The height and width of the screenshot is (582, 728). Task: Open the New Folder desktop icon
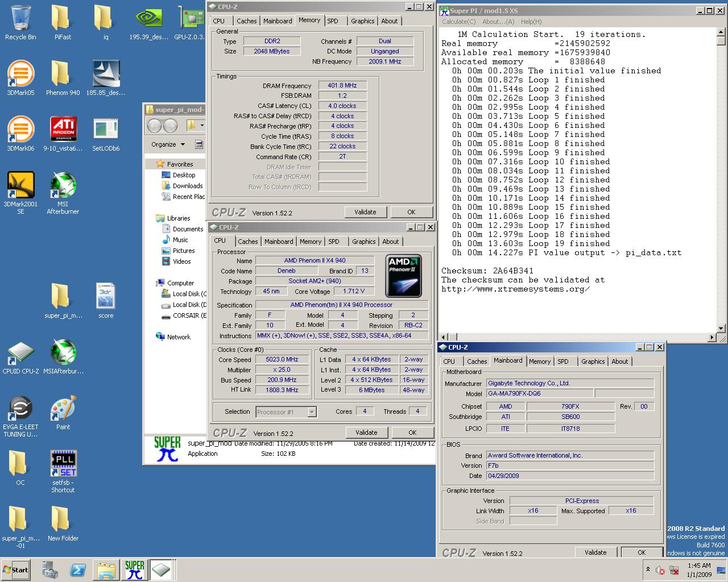click(x=63, y=523)
